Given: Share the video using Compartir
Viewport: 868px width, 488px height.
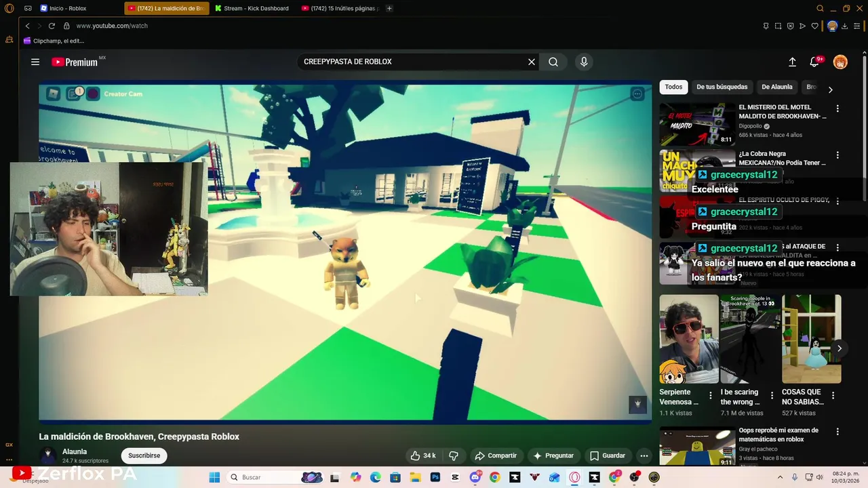Looking at the screenshot, I should 496,455.
